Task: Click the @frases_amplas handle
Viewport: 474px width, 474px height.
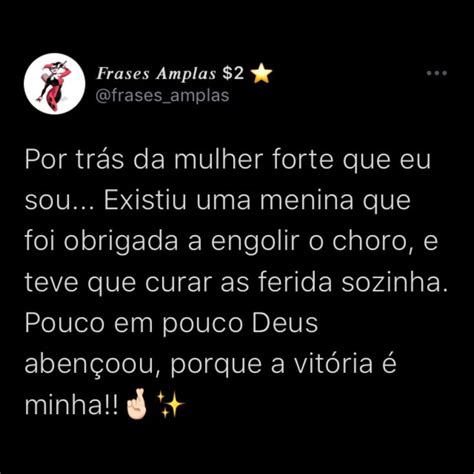Action: [x=162, y=96]
